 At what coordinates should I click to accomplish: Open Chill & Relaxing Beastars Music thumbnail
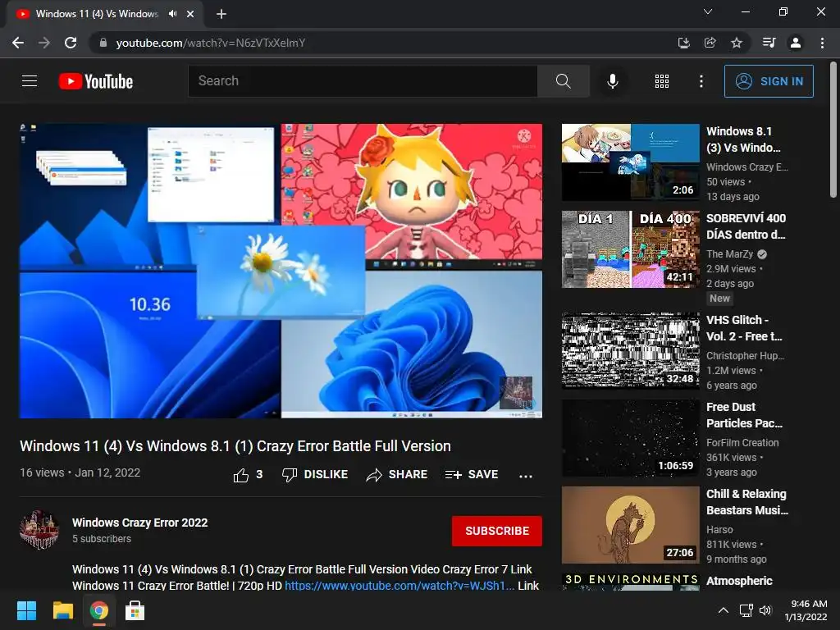coord(631,524)
